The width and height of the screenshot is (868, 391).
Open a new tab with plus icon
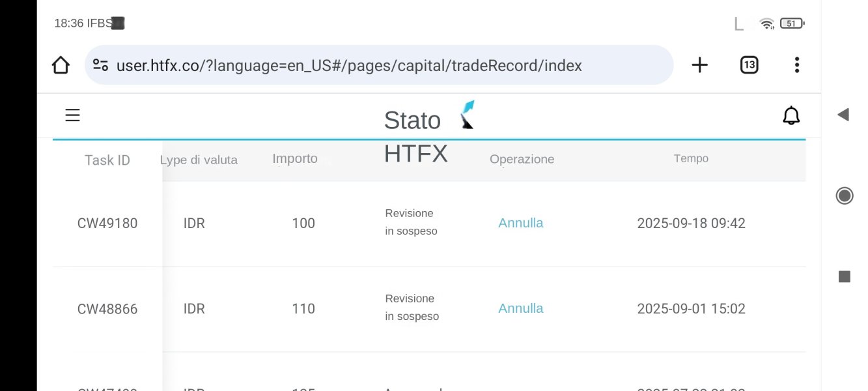coord(699,65)
